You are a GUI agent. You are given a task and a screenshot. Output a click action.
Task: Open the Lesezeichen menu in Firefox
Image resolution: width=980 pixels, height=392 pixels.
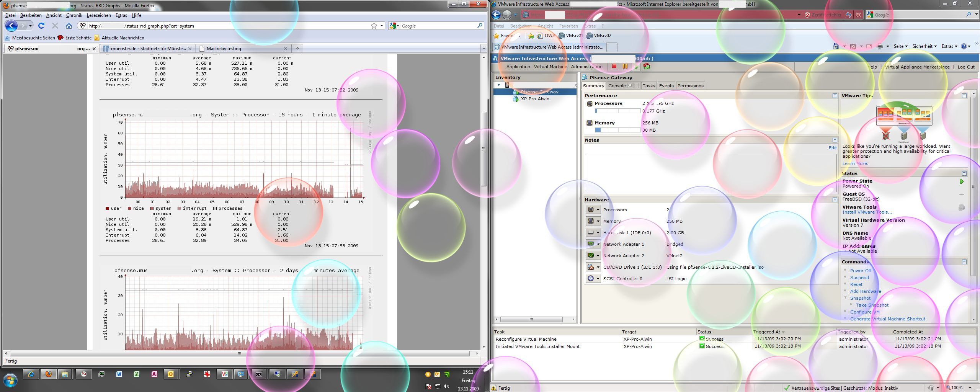click(99, 15)
